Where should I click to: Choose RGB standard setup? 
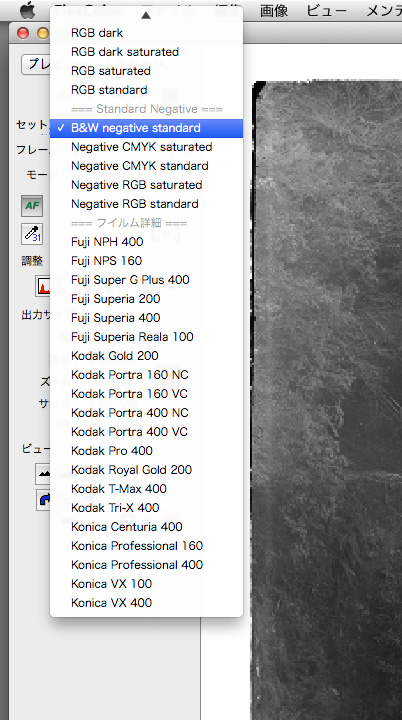[x=146, y=90]
